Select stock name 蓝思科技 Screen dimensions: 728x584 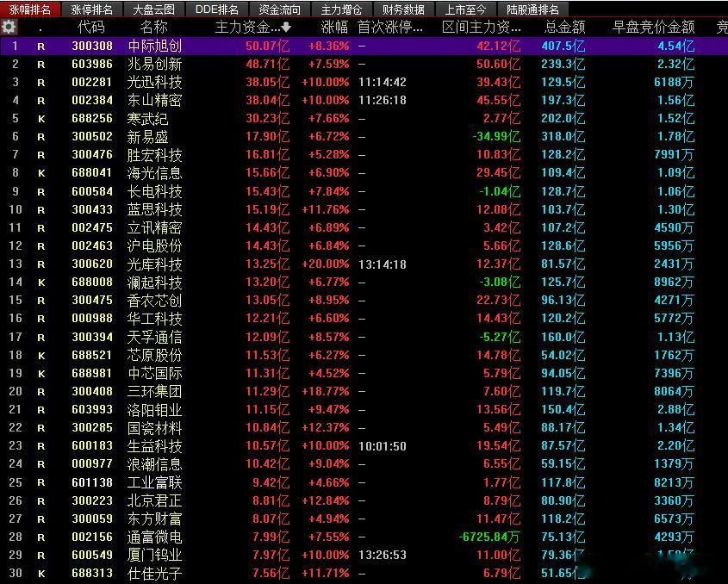154,209
